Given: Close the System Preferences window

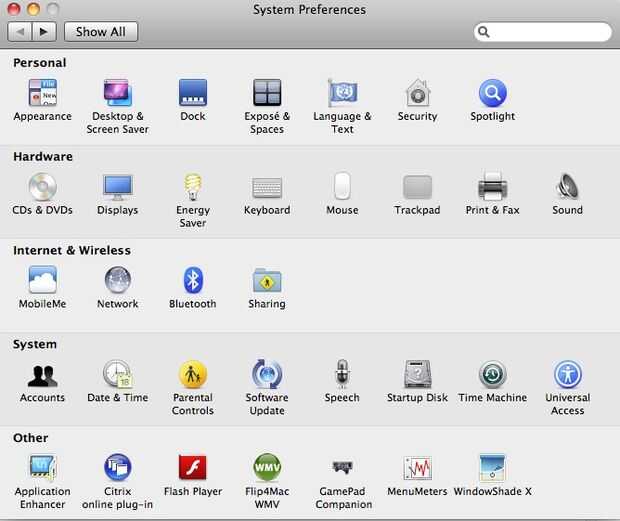Looking at the screenshot, I should [14, 9].
